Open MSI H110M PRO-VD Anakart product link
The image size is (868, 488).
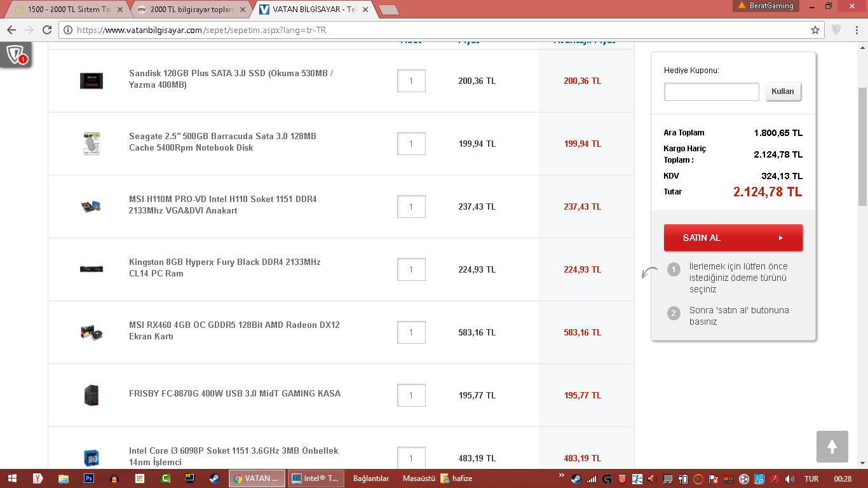pos(222,205)
